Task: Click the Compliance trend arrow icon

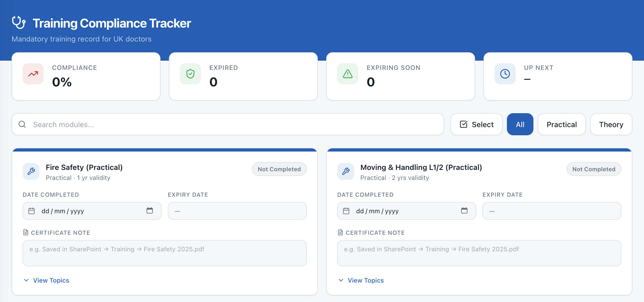Action: tap(33, 74)
